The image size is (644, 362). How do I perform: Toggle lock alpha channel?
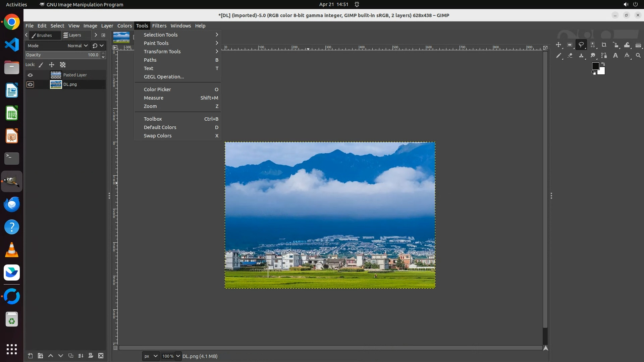(x=63, y=65)
